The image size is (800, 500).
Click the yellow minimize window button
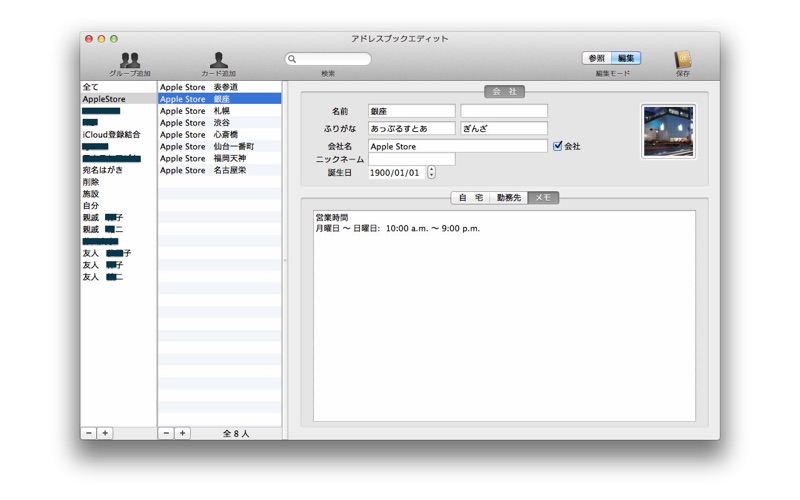(x=101, y=39)
